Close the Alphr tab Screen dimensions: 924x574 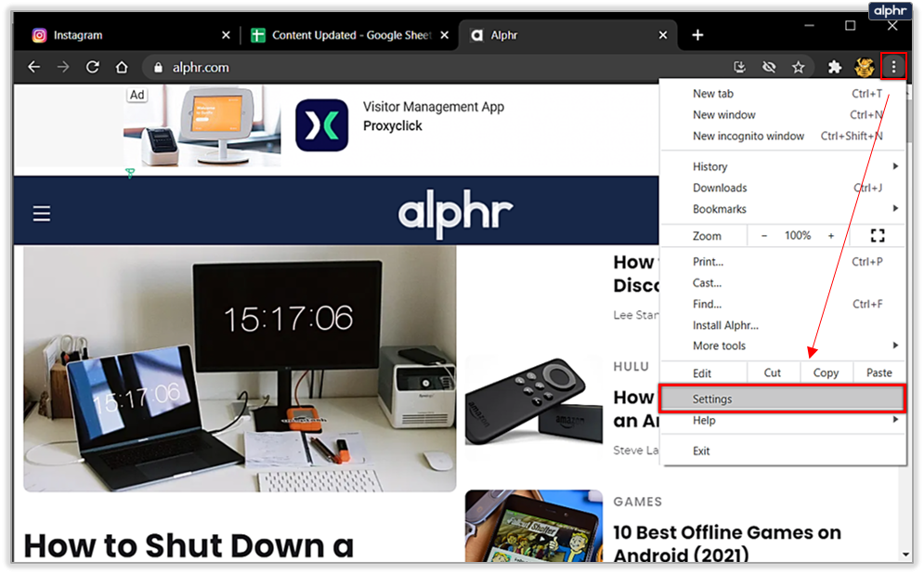coord(663,35)
